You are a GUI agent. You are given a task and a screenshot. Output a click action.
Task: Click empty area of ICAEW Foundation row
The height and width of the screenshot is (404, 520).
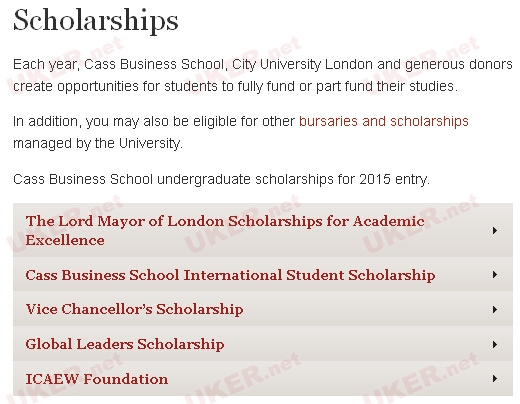[330, 379]
